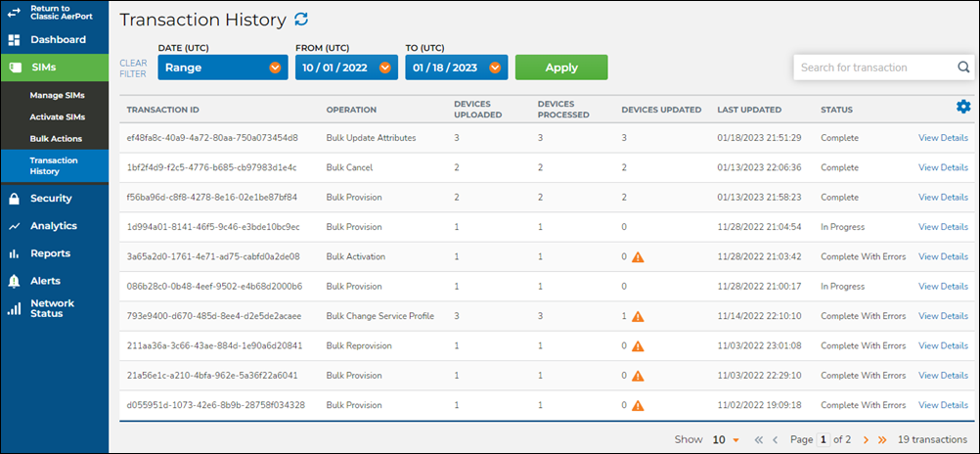The width and height of the screenshot is (980, 454).
Task: Click the Devices Uploaded column header
Action: [477, 110]
